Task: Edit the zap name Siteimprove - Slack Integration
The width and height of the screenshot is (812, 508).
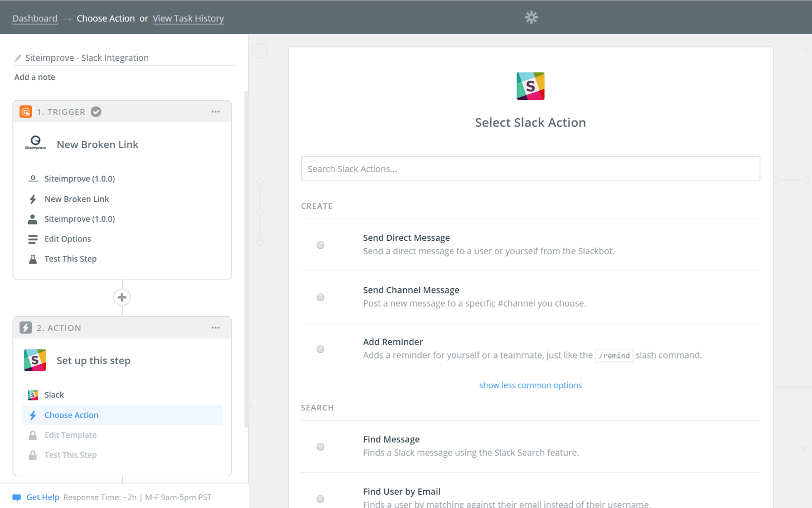Action: coord(87,57)
